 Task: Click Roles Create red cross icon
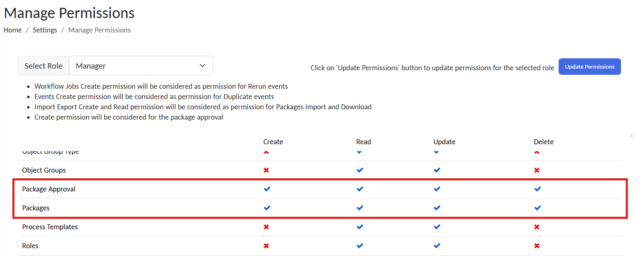(x=266, y=246)
